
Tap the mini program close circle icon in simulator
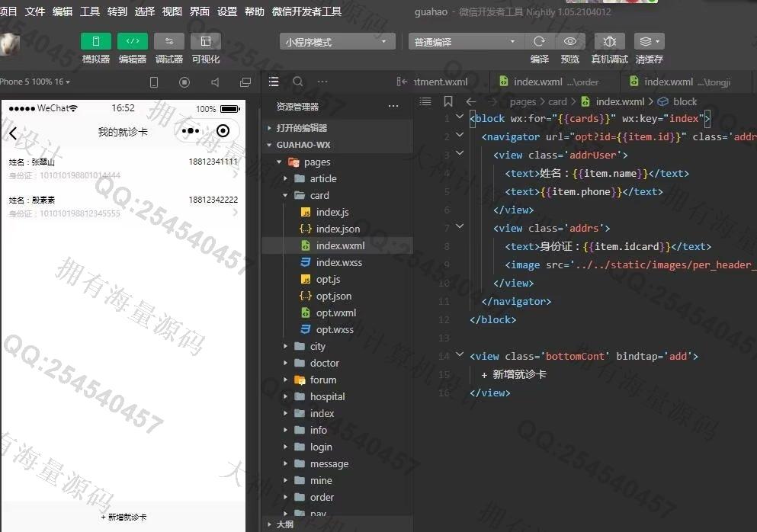(223, 131)
